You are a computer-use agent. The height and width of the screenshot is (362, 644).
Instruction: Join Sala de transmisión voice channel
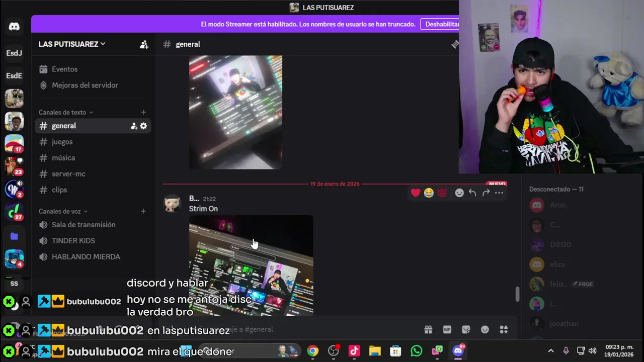coord(93,225)
